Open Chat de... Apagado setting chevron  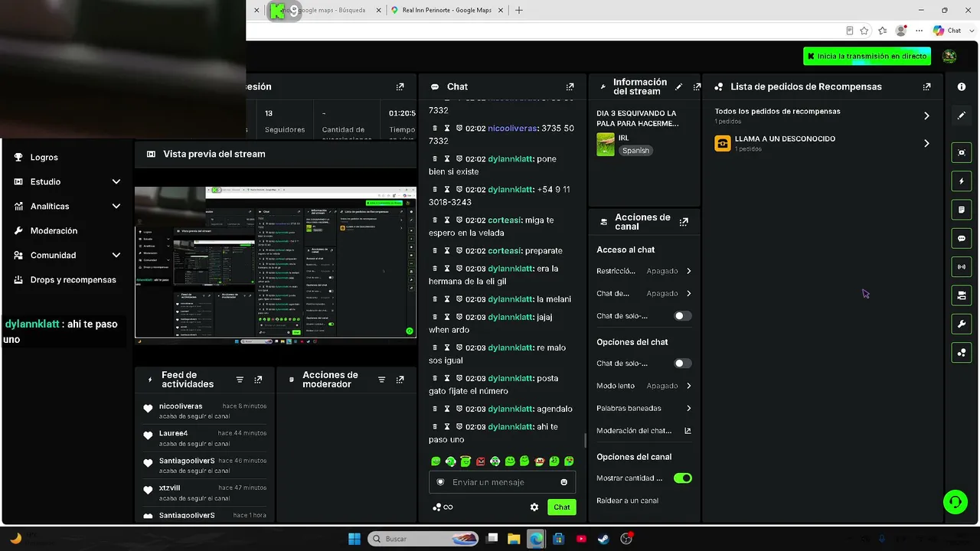click(x=688, y=293)
